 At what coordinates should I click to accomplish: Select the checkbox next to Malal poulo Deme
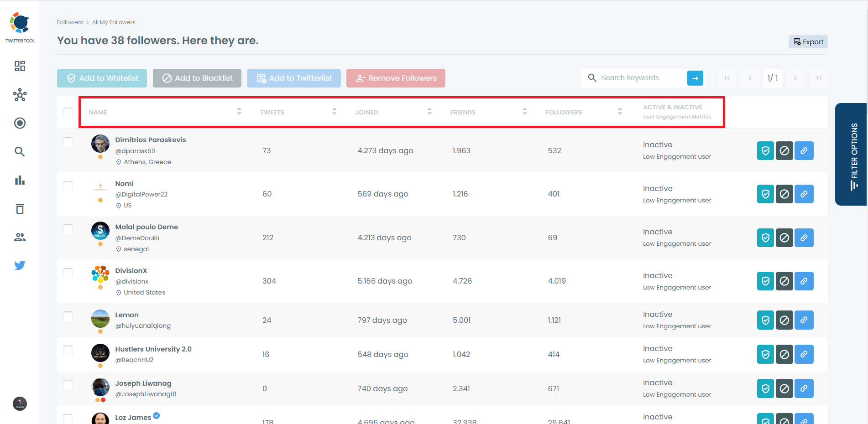68,229
